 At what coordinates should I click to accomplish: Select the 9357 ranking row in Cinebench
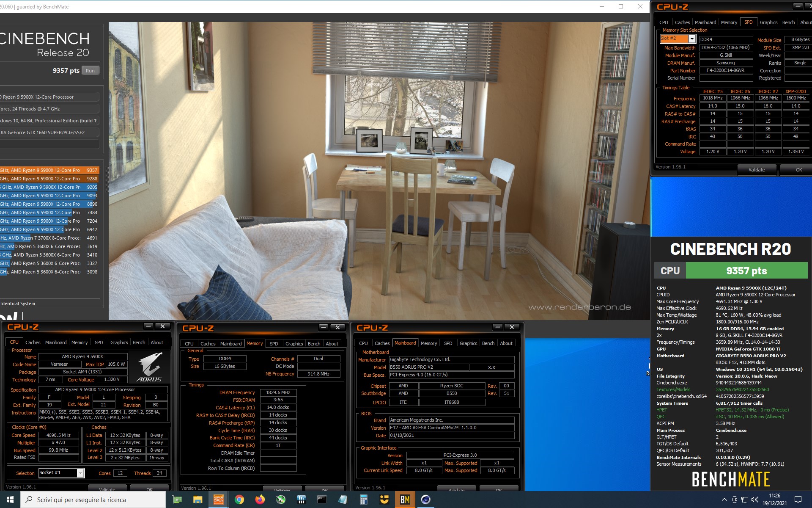click(49, 170)
